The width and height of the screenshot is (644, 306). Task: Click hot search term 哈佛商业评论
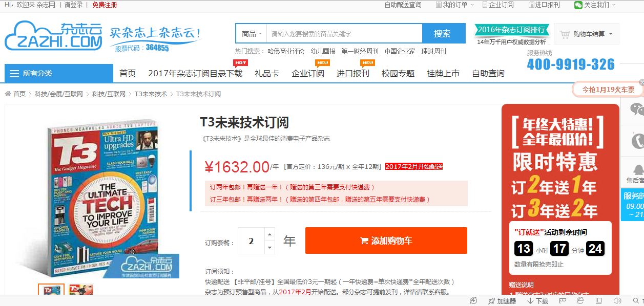click(x=286, y=51)
